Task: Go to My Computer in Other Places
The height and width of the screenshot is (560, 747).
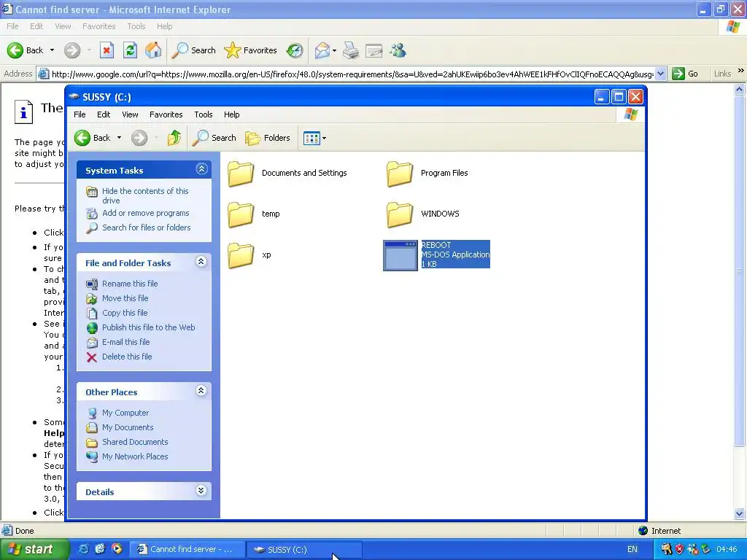Action: click(x=125, y=413)
